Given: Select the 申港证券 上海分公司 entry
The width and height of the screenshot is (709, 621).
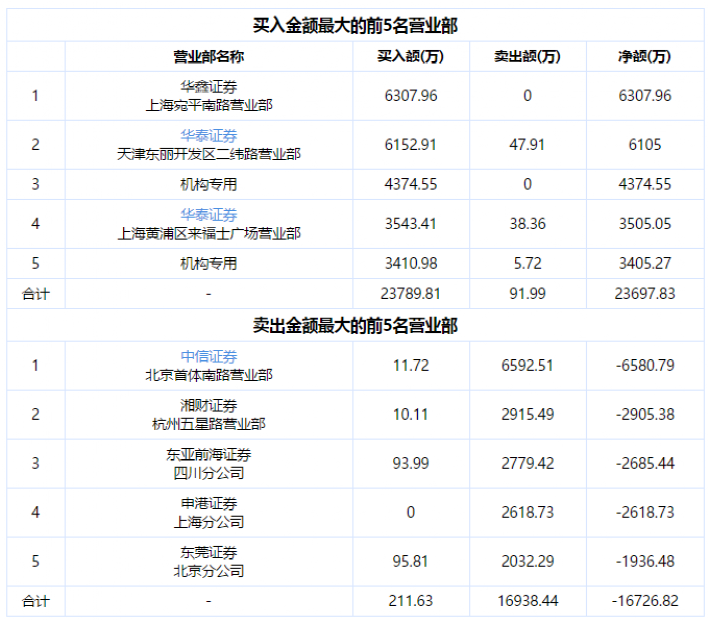Looking at the screenshot, I should [209, 513].
